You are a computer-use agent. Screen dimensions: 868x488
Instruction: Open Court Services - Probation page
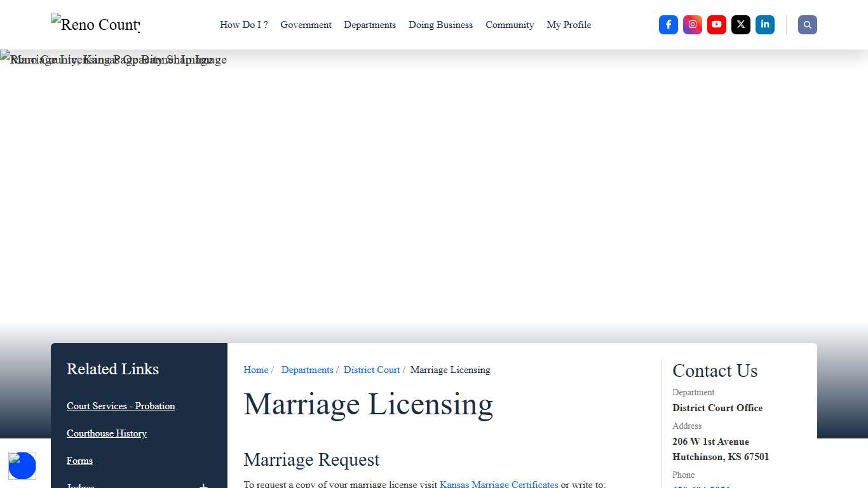click(121, 406)
